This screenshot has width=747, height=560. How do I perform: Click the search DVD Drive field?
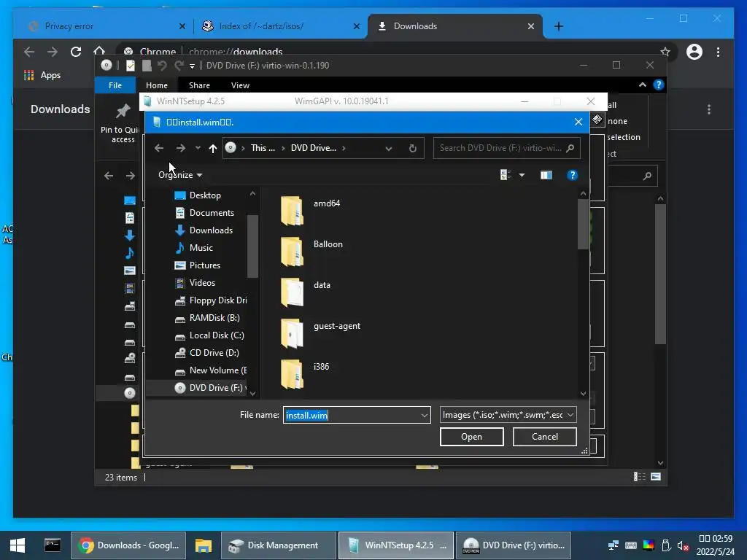coord(506,148)
